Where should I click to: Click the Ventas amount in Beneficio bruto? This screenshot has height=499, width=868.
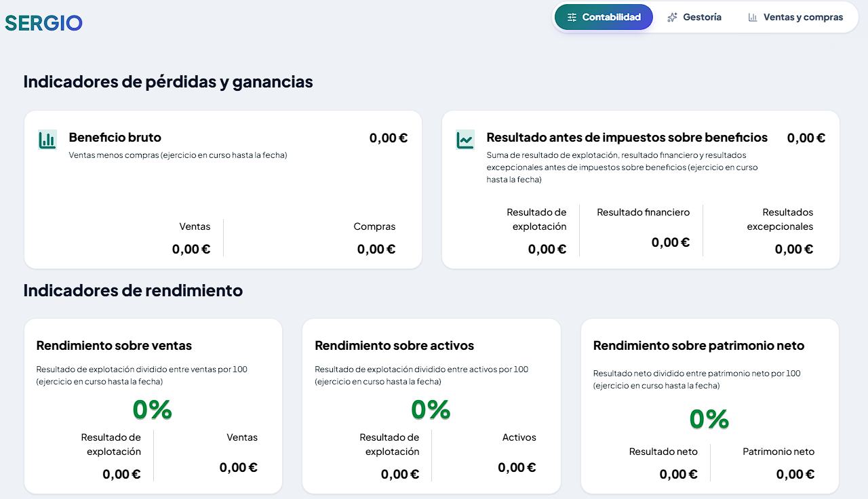(191, 249)
